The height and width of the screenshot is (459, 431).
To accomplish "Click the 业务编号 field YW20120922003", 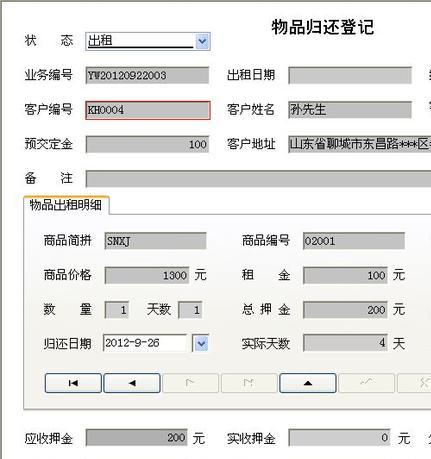I will point(147,75).
